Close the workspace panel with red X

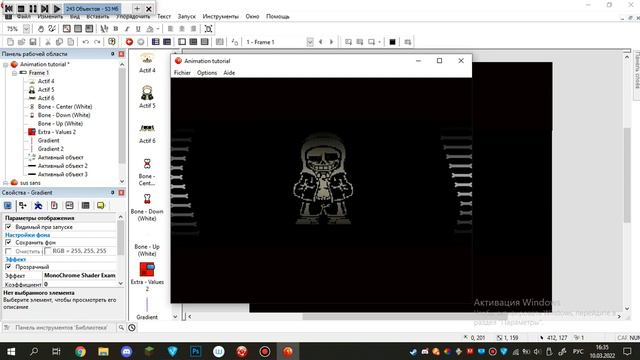[x=121, y=54]
